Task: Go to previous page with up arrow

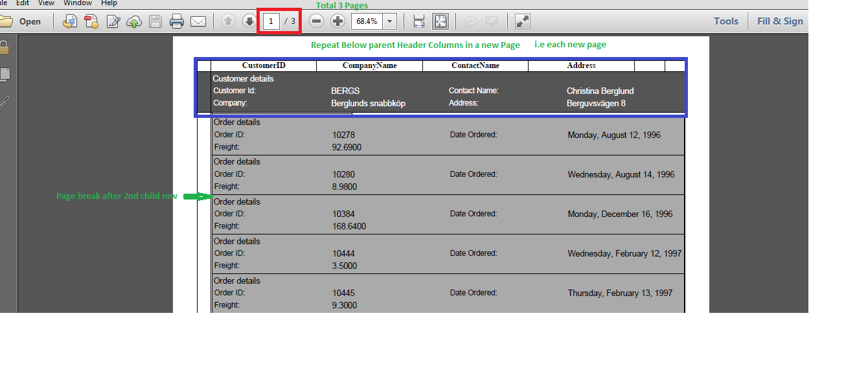Action: click(x=228, y=21)
